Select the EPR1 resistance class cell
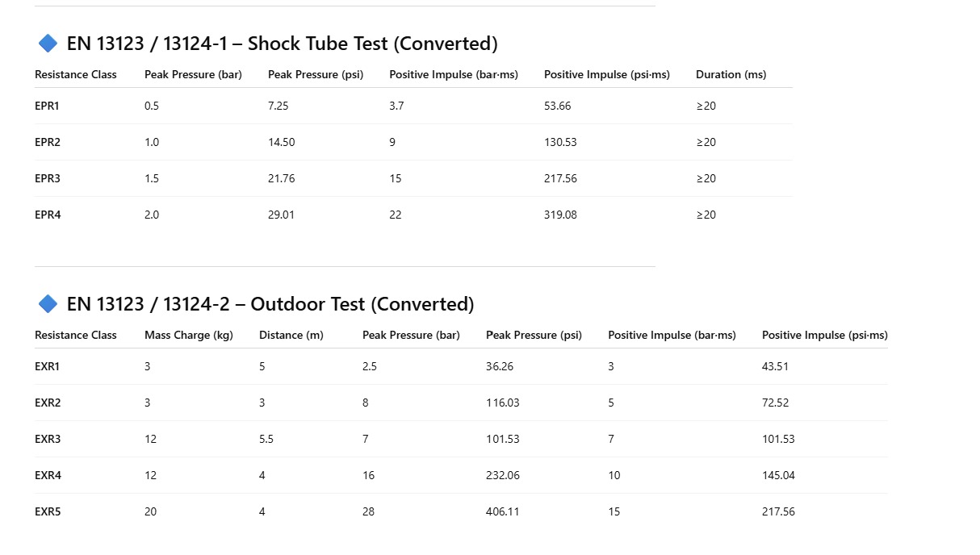The width and height of the screenshot is (980, 555). tap(47, 106)
